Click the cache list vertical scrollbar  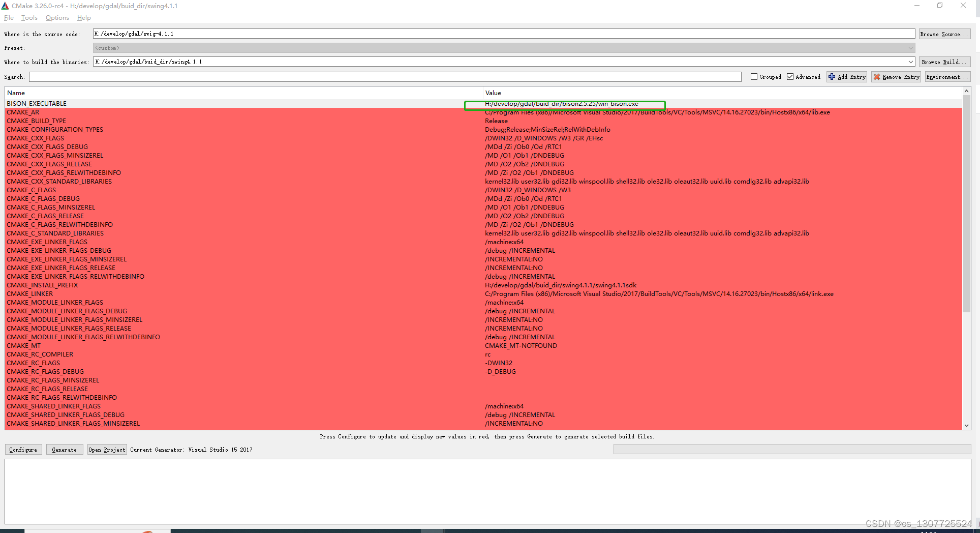tap(966, 203)
